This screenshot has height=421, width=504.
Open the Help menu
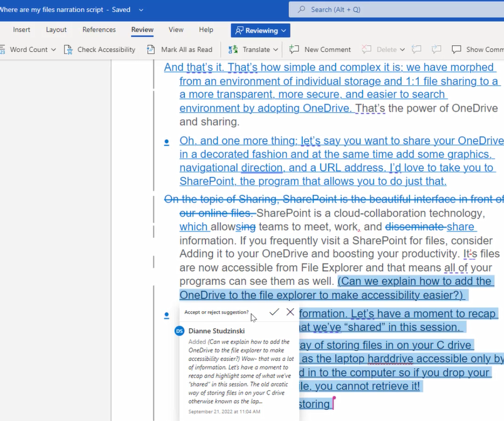click(206, 29)
